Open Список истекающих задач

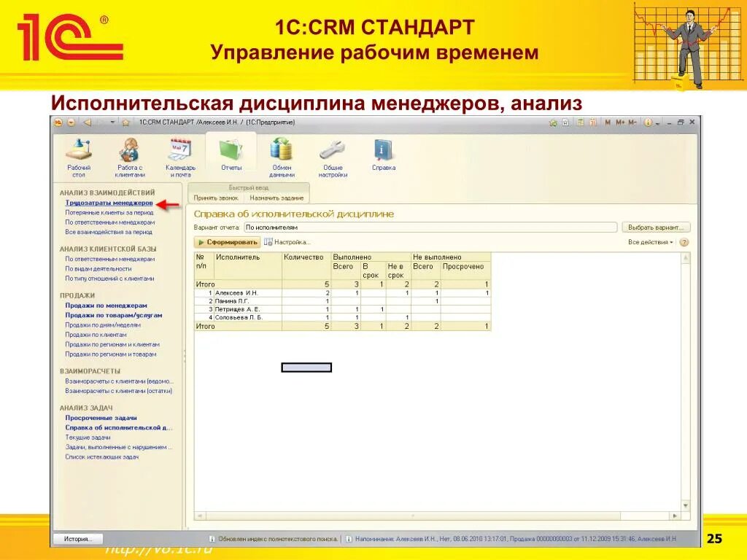pos(102,456)
